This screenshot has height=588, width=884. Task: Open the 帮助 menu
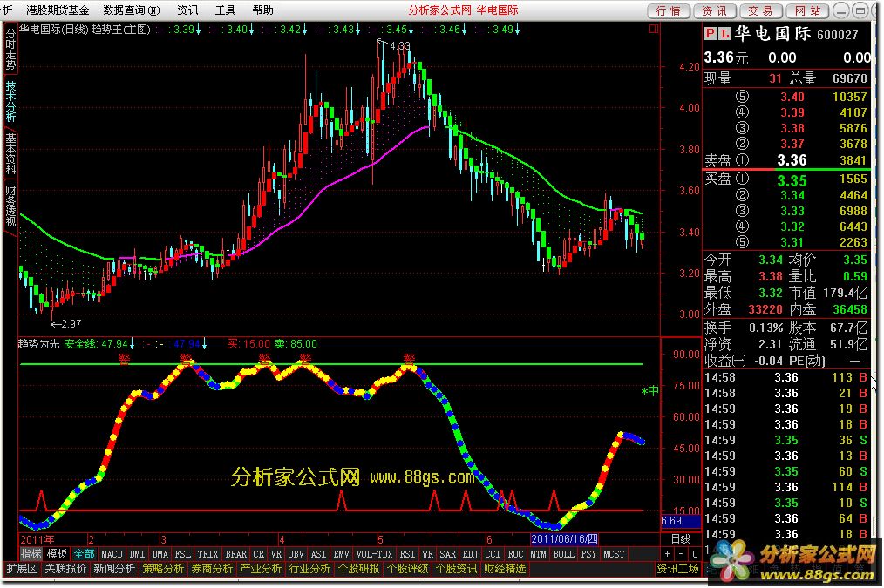pyautogui.click(x=262, y=10)
